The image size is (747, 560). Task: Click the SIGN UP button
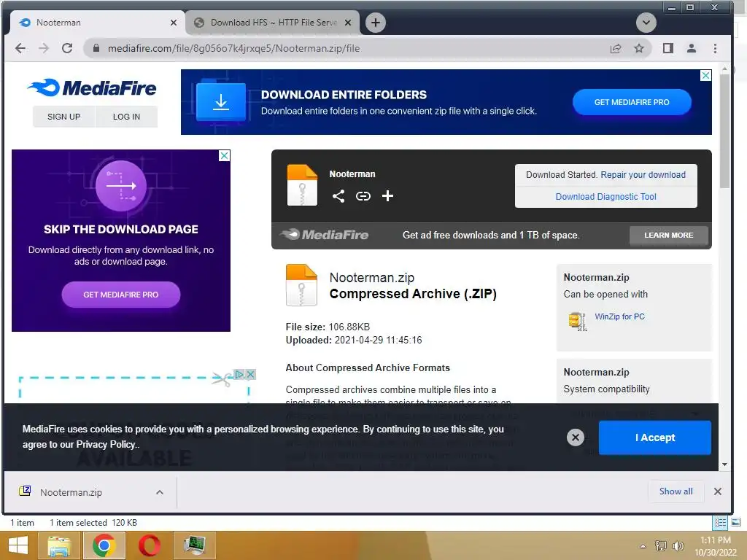[64, 117]
